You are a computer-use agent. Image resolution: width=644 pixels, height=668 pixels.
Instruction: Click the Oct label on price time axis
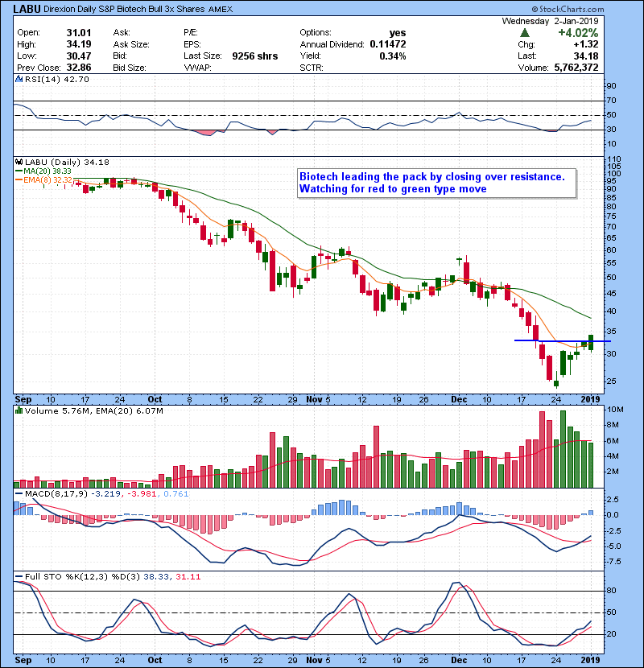[155, 399]
